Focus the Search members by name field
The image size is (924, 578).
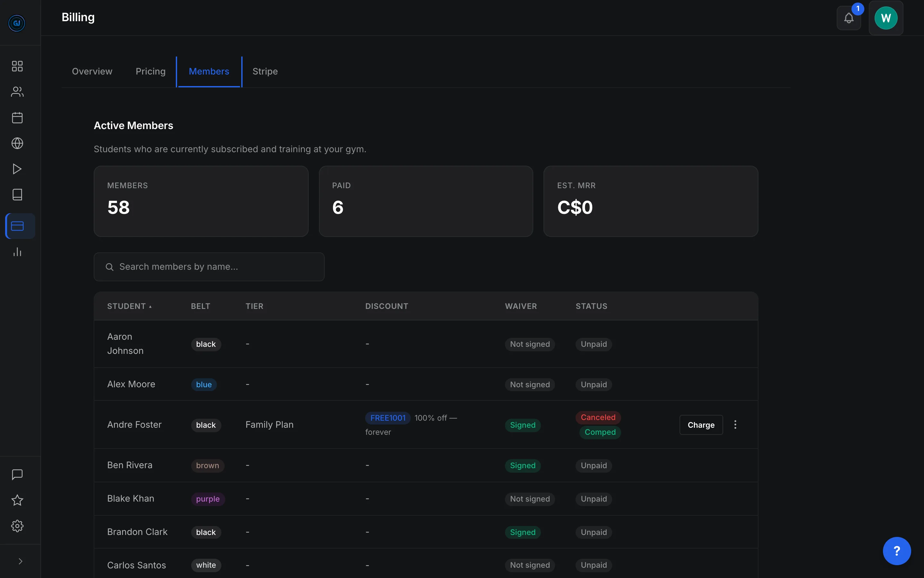(x=209, y=267)
